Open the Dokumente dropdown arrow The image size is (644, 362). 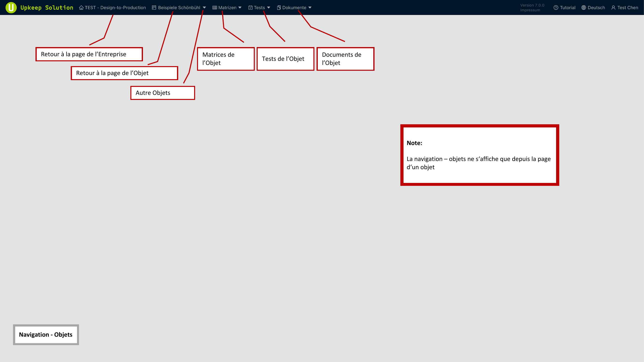coord(310,7)
